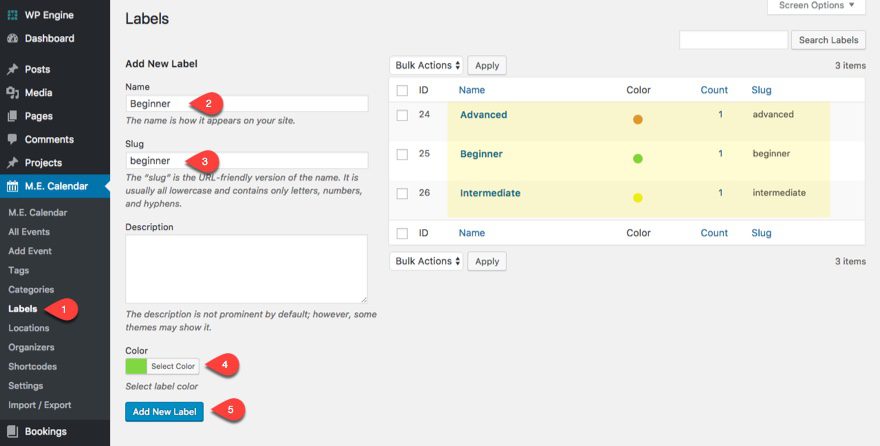Click the Posts pin icon
Image resolution: width=880 pixels, height=446 pixels.
[x=12, y=70]
